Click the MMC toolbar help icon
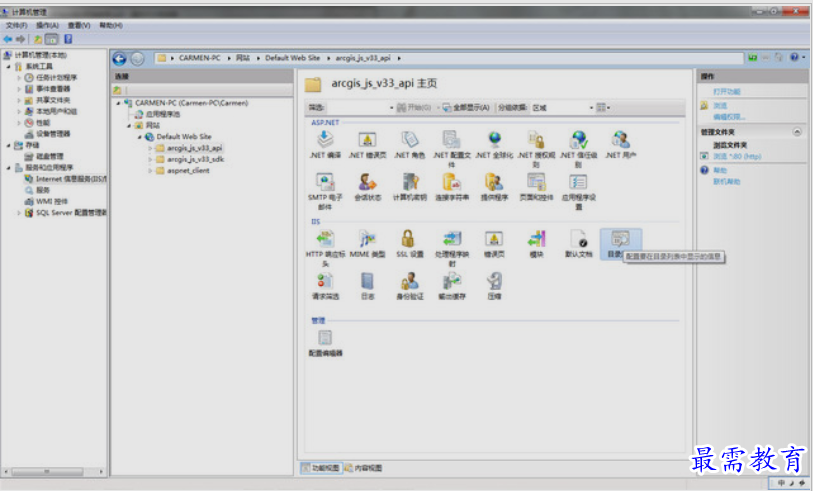Viewport: 813px width, 491px height. coord(68,39)
